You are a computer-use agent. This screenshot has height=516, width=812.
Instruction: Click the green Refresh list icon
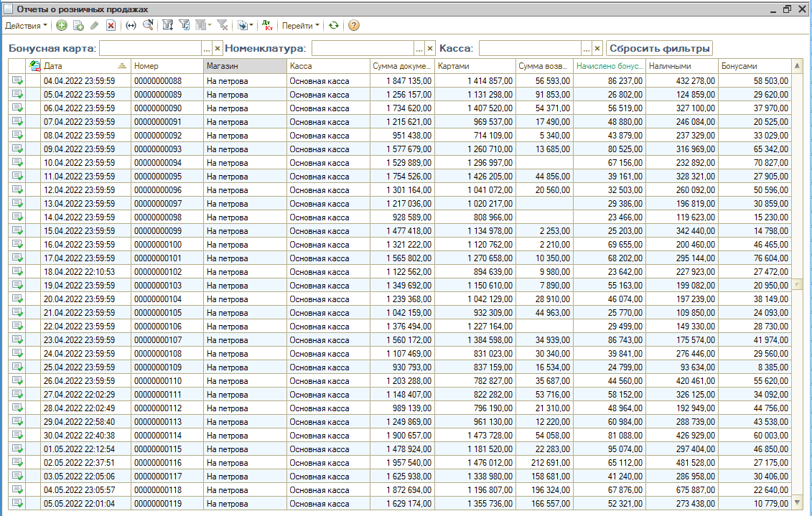tap(333, 25)
